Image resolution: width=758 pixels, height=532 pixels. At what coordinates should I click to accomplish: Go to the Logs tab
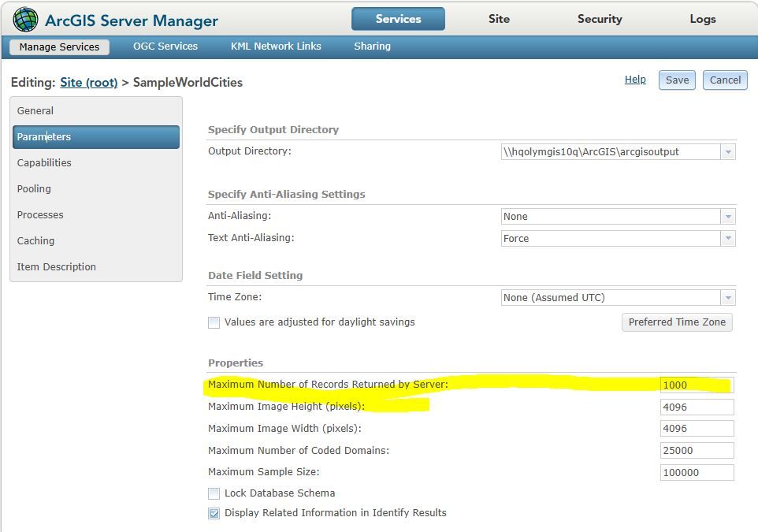[702, 19]
